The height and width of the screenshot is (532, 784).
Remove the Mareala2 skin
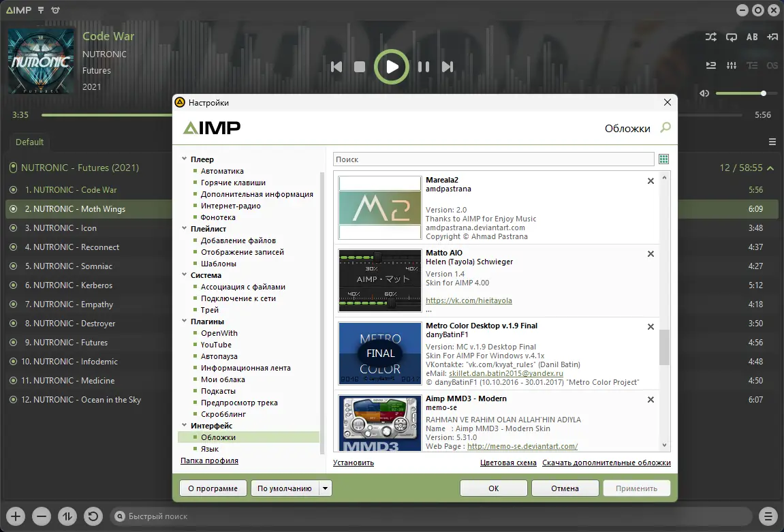(650, 181)
